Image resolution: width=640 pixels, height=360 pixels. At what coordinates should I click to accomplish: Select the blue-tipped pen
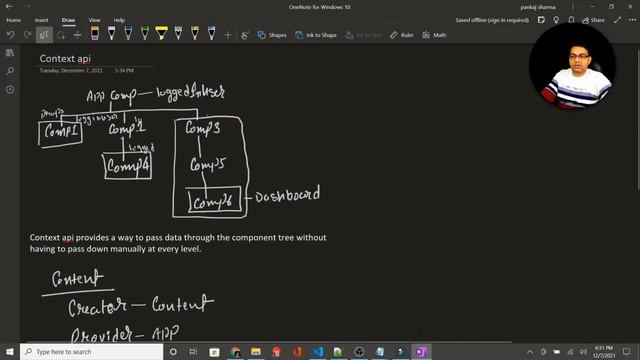pos(128,33)
